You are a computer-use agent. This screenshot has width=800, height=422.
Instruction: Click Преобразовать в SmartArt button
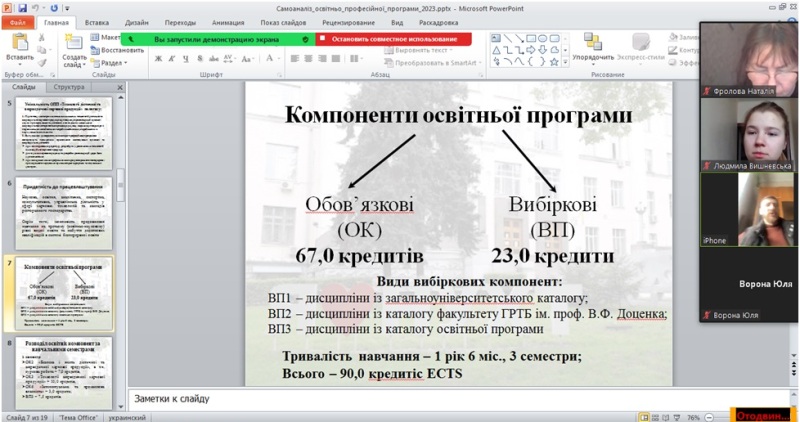point(432,63)
